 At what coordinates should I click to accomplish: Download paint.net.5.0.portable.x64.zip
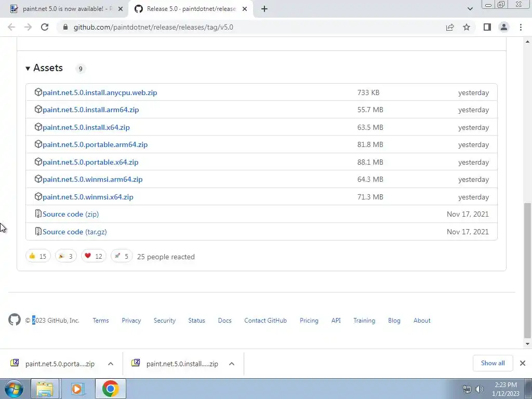[x=90, y=162]
